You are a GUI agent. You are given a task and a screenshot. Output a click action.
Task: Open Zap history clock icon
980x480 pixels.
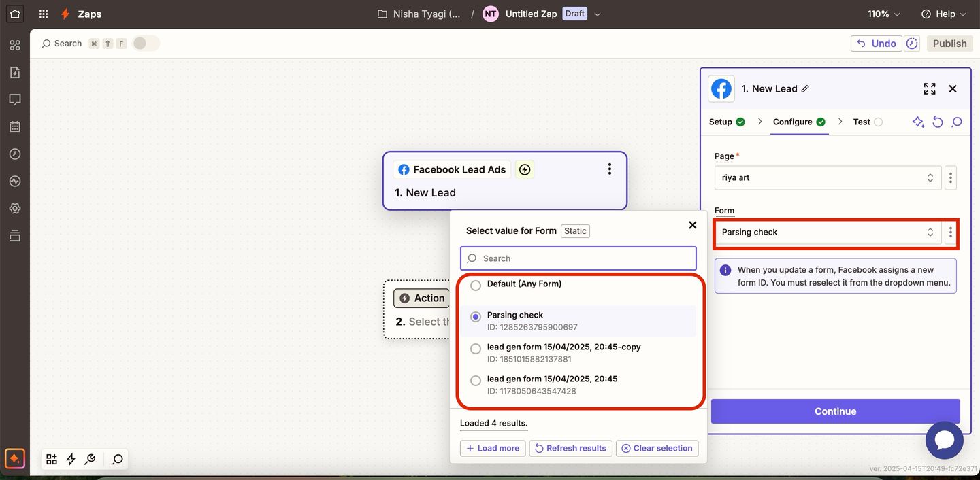coord(15,154)
